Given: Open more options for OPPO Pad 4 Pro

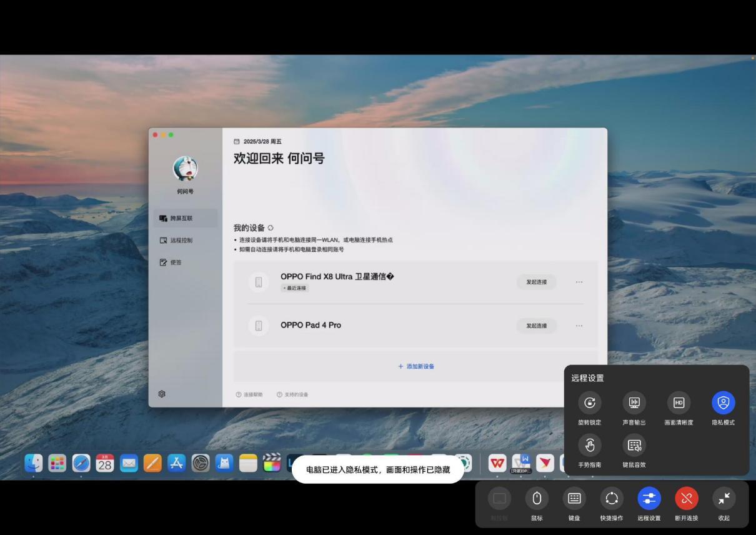Looking at the screenshot, I should click(579, 326).
